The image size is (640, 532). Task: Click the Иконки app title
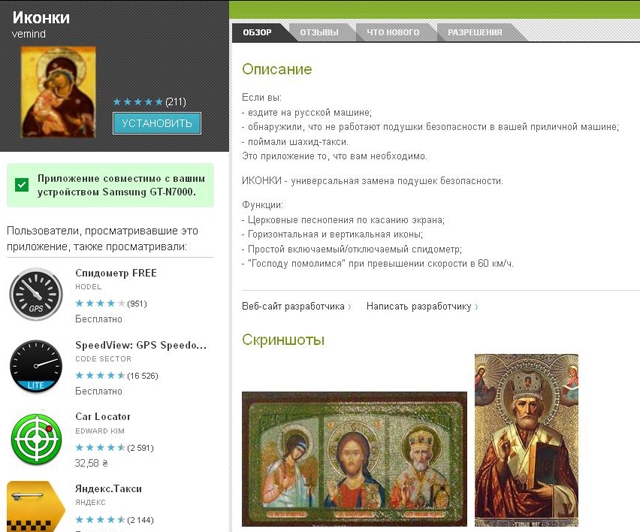41,18
